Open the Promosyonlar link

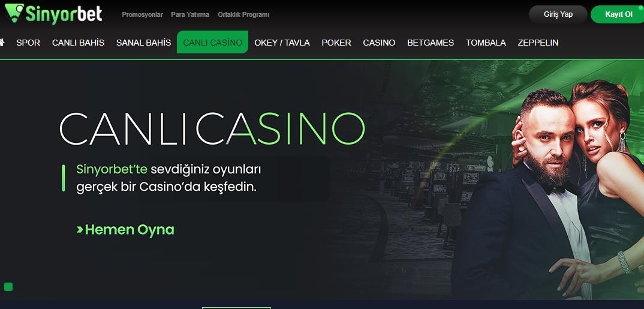(x=142, y=14)
